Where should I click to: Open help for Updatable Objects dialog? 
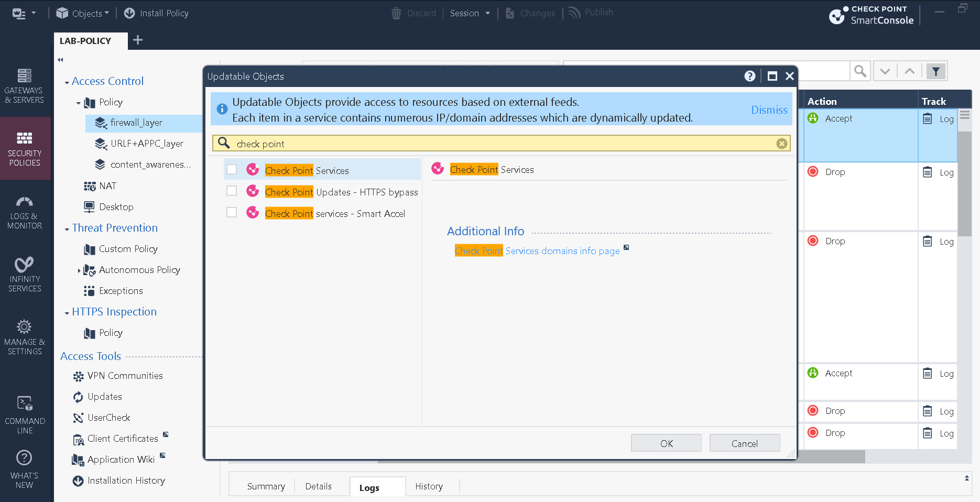(749, 76)
